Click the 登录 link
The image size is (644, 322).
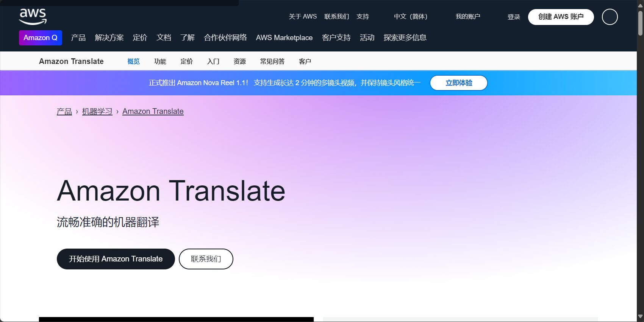click(514, 17)
